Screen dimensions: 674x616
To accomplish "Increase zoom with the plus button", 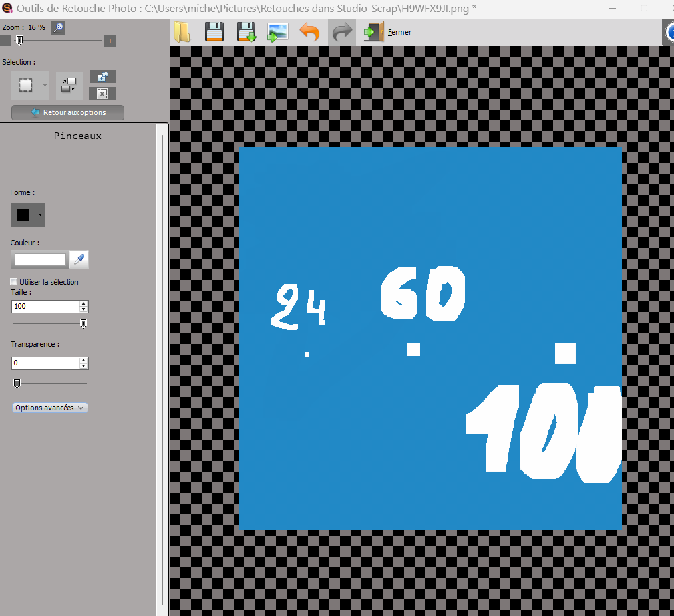I will coord(110,41).
